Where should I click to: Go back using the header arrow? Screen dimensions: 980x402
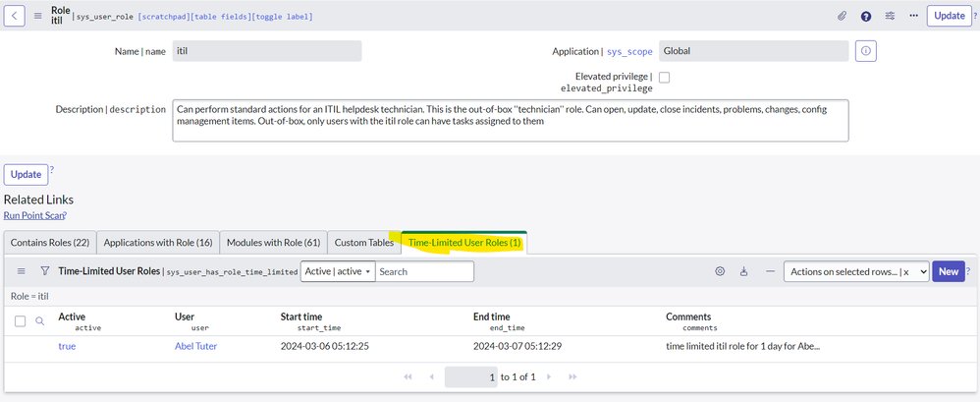tap(15, 16)
